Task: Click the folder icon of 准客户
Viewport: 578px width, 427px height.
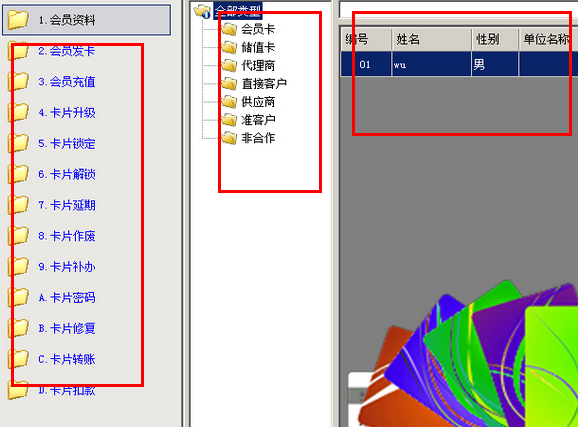Action: [229, 120]
